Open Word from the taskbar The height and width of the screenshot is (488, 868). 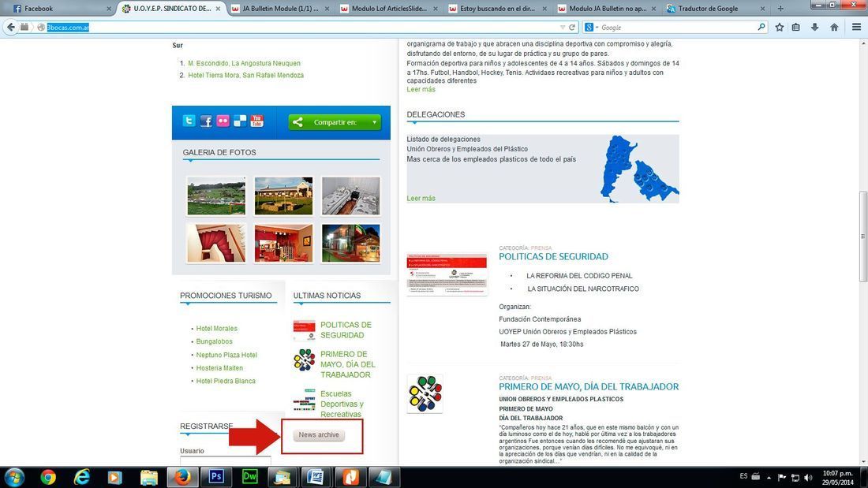tap(316, 477)
